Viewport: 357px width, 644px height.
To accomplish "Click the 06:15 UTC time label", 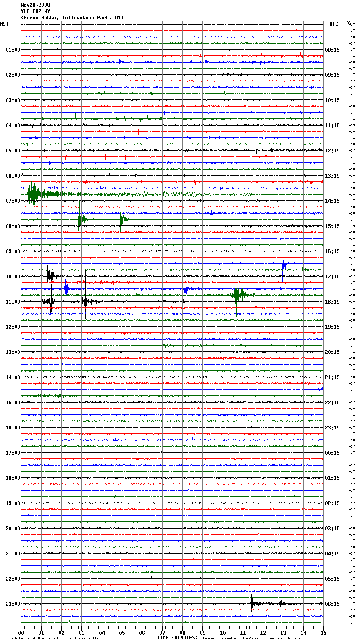I will pyautogui.click(x=332, y=604).
